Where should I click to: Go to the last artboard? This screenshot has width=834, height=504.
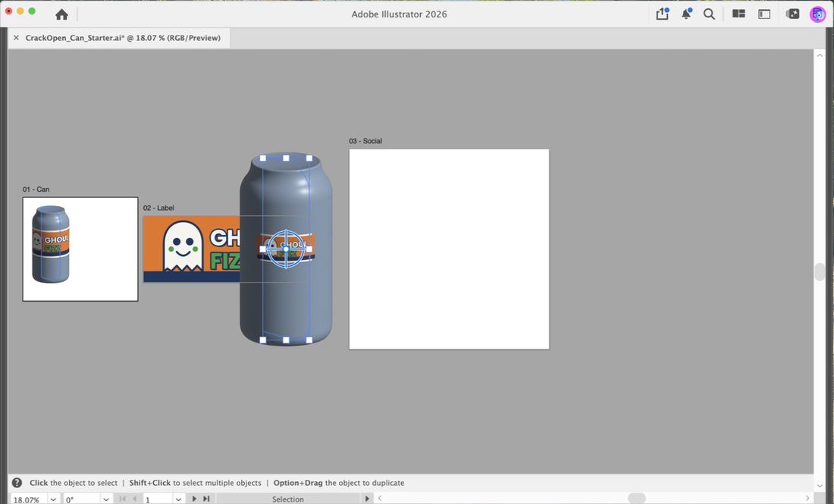[206, 499]
